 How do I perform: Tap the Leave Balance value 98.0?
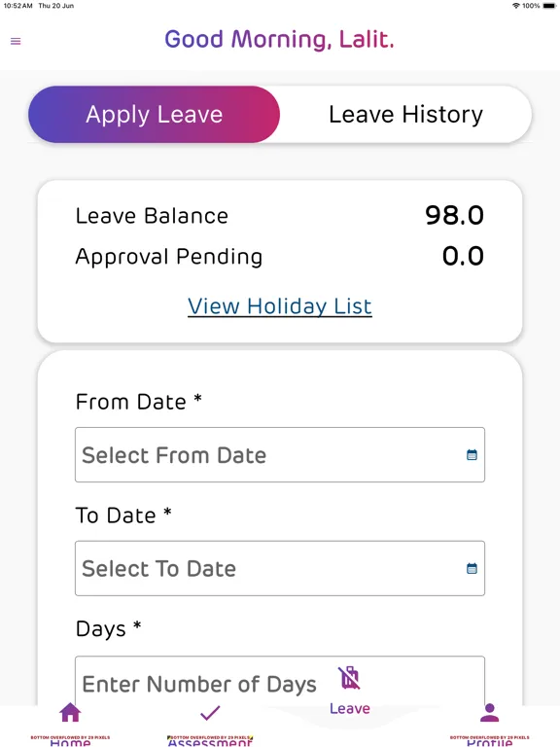454,215
